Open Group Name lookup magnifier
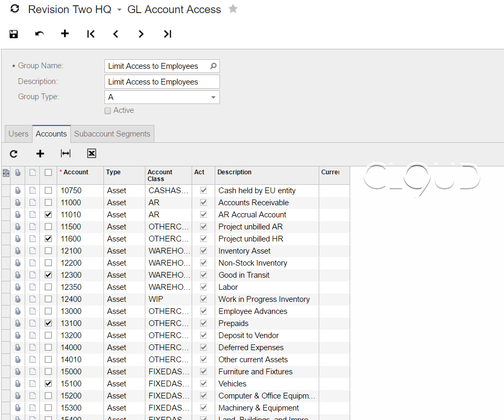This screenshot has width=504, height=420. [213, 66]
